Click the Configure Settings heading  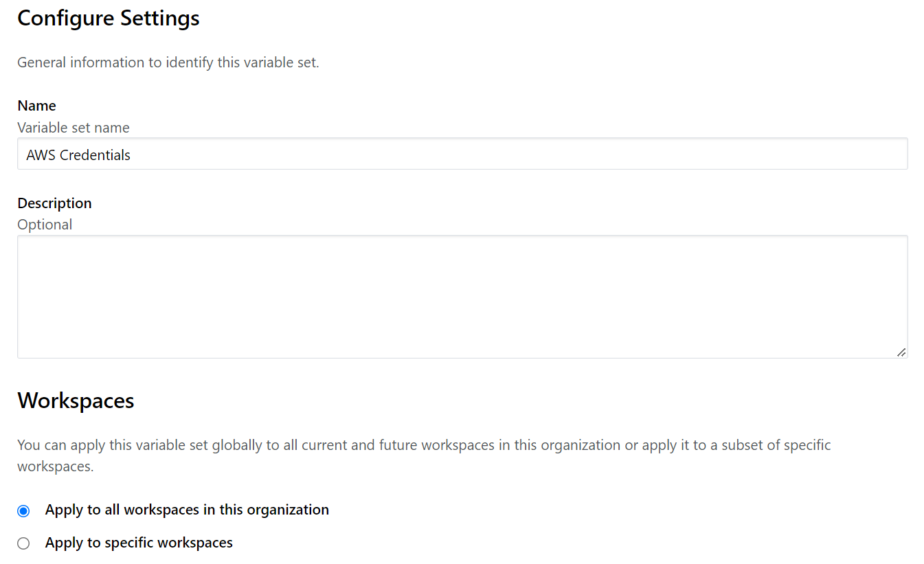coord(109,19)
